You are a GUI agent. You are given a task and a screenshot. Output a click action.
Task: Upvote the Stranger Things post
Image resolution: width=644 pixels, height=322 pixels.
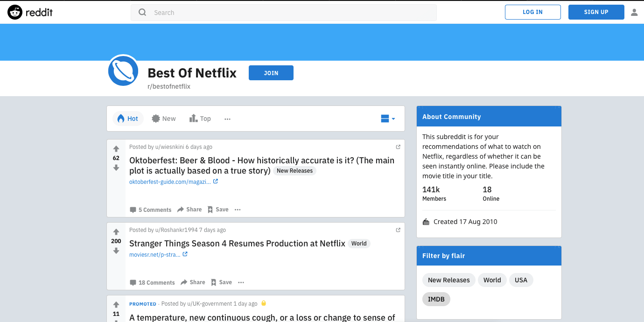116,231
